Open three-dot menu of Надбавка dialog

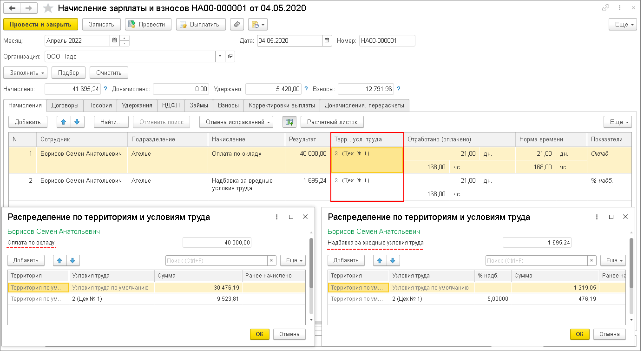pos(597,217)
